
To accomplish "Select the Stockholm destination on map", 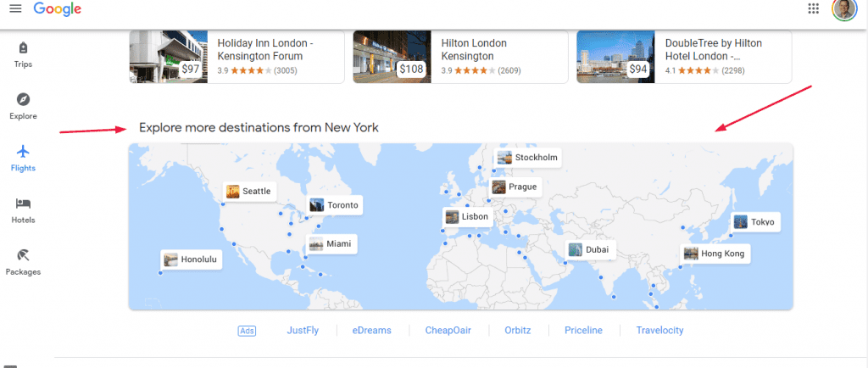I will coord(529,157).
